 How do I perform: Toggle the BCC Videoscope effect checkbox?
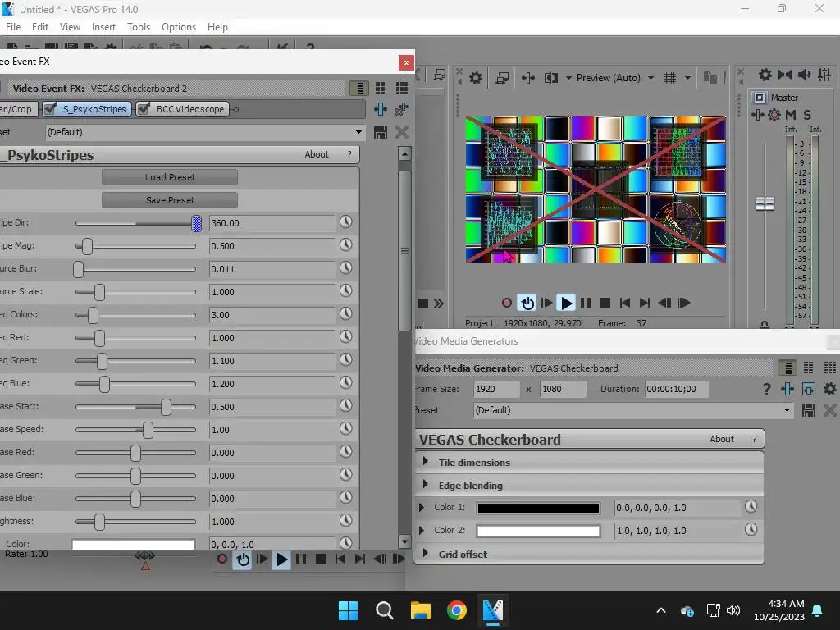point(144,109)
